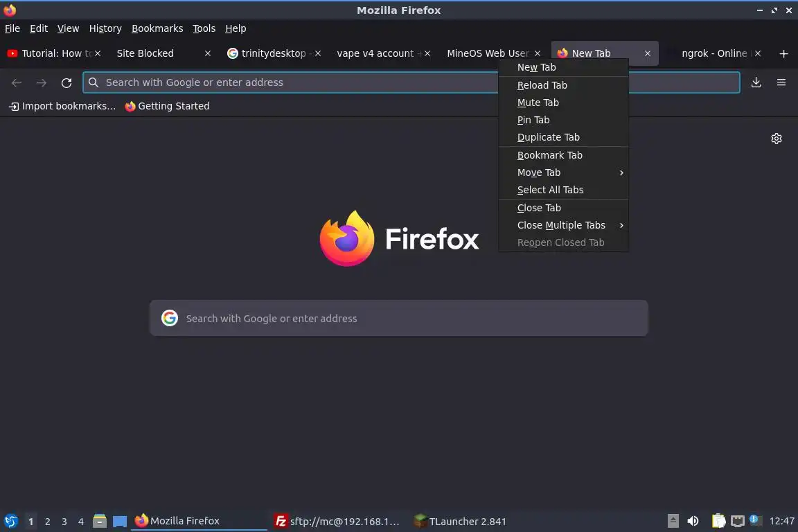Open the View menu

[x=68, y=28]
